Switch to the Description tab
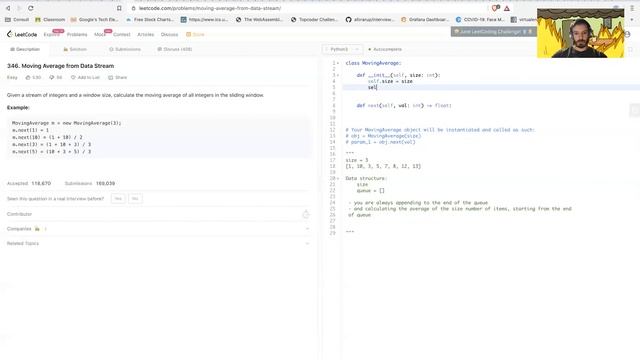 point(25,49)
